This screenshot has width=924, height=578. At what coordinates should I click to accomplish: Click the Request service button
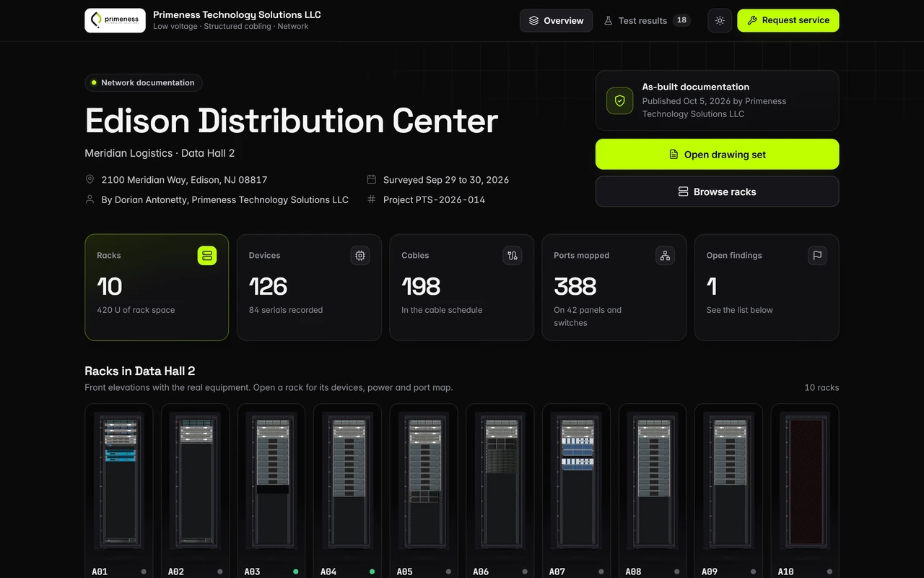pos(788,20)
